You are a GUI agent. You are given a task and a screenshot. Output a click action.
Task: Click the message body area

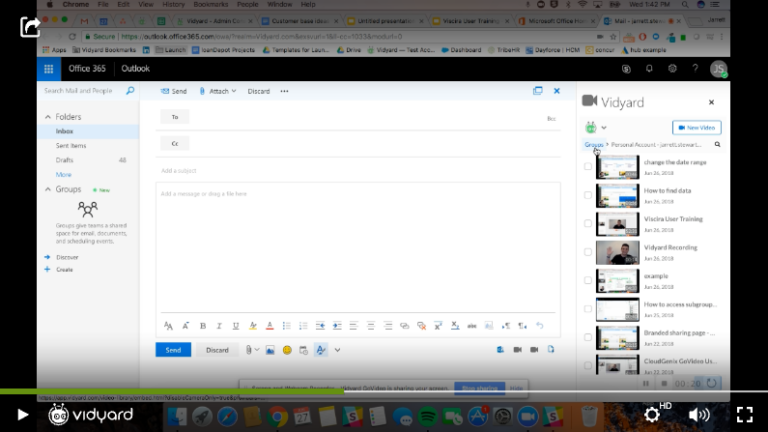[x=358, y=247]
